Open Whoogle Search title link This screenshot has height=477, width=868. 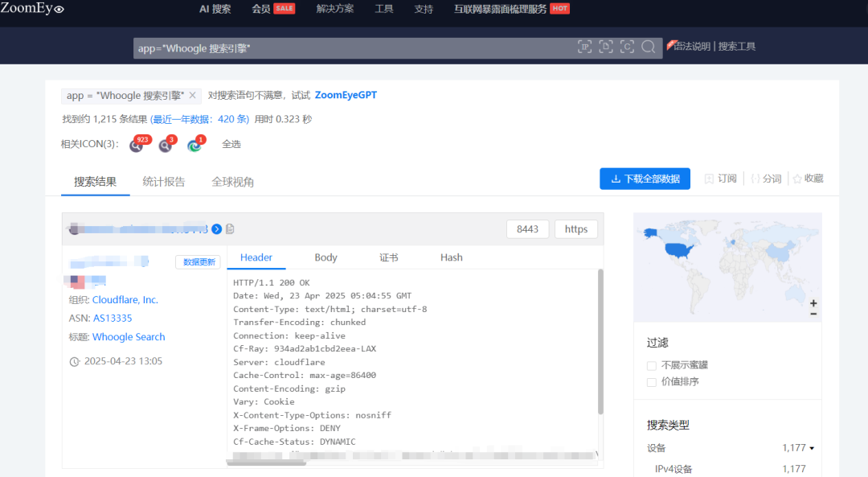click(129, 337)
